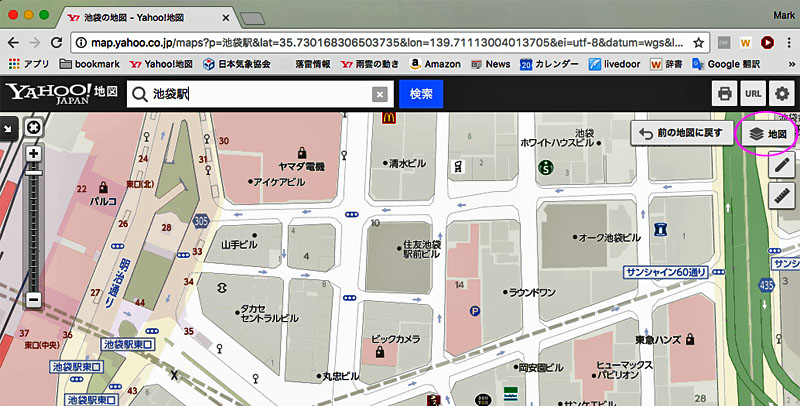Click the map compass recenter button
This screenshot has width=800, height=406.
point(34,128)
